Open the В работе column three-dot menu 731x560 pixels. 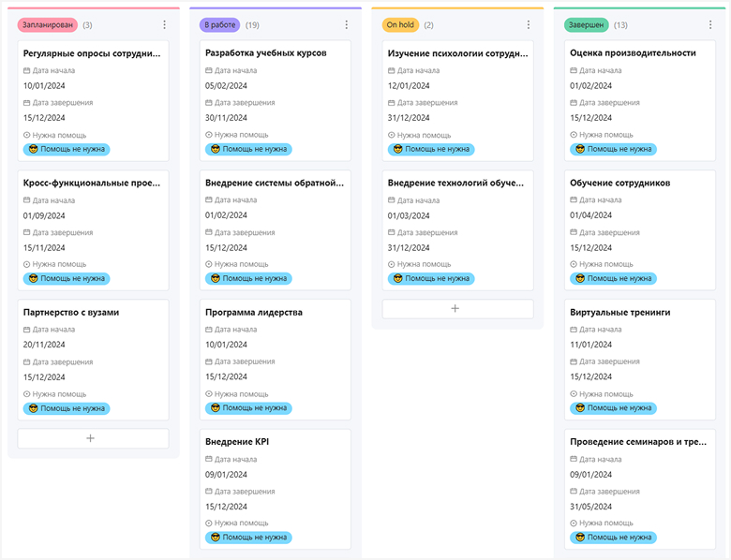point(346,25)
